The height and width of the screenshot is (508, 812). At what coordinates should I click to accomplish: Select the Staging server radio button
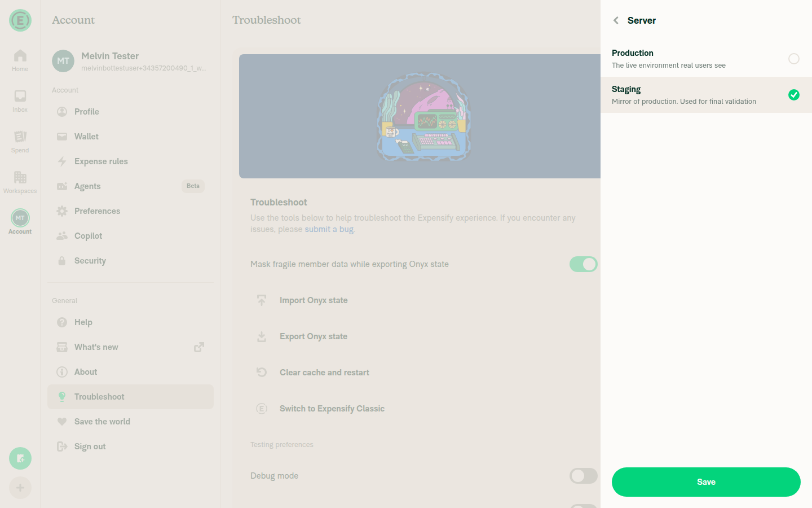pyautogui.click(x=793, y=95)
